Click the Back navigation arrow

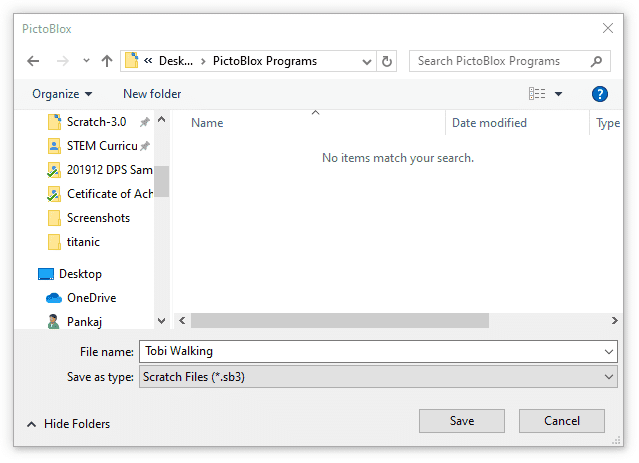[x=33, y=61]
